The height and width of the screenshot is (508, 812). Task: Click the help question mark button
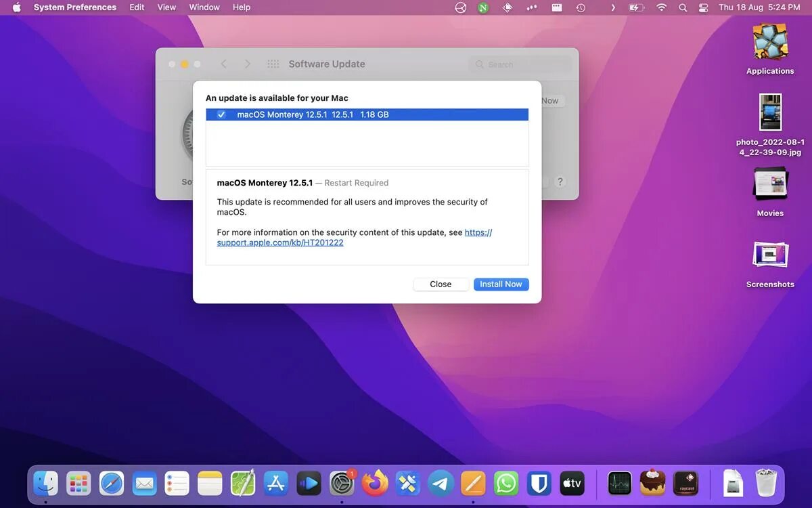560,182
